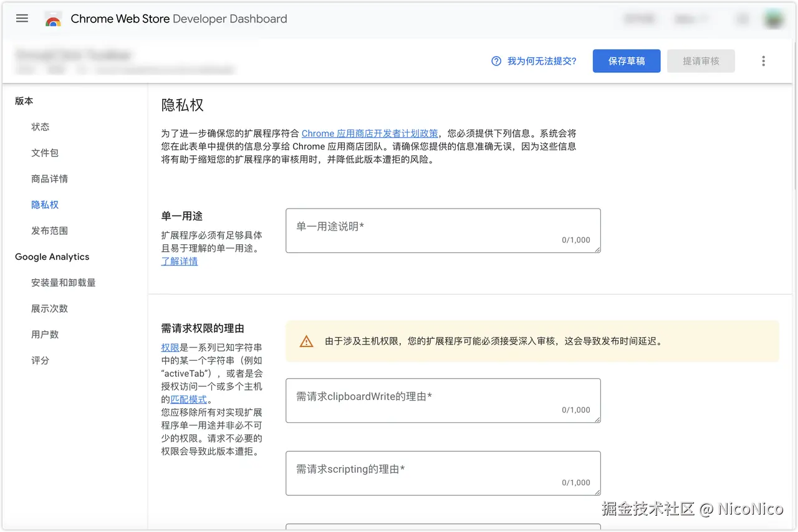Click the 权限 link

point(170,348)
